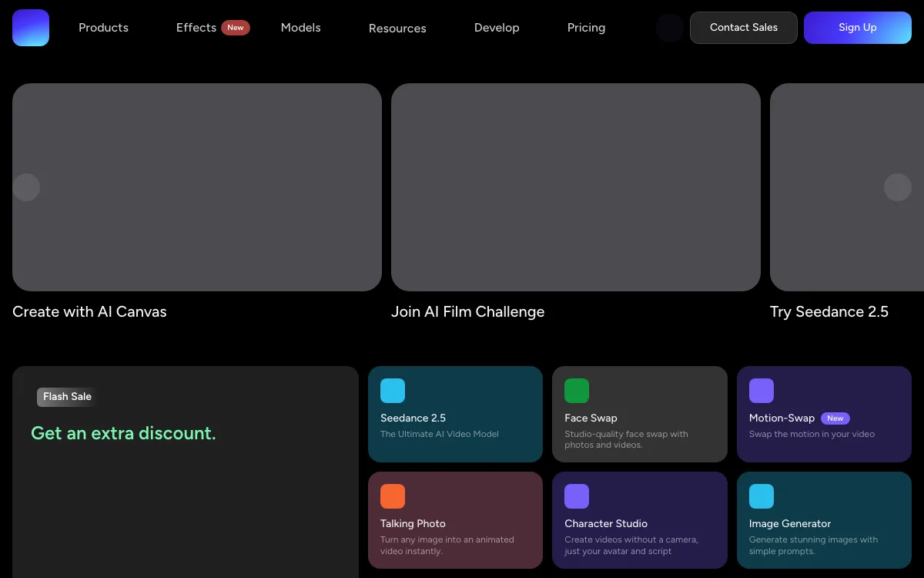Viewport: 924px width, 578px height.
Task: Click the 'Image Generator' card title
Action: click(x=791, y=524)
